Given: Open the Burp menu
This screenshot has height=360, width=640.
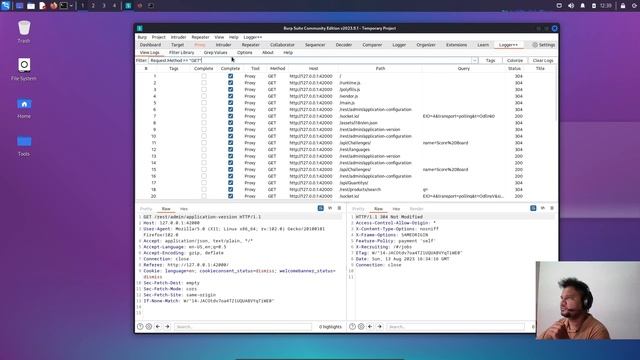Looking at the screenshot, I should (142, 37).
